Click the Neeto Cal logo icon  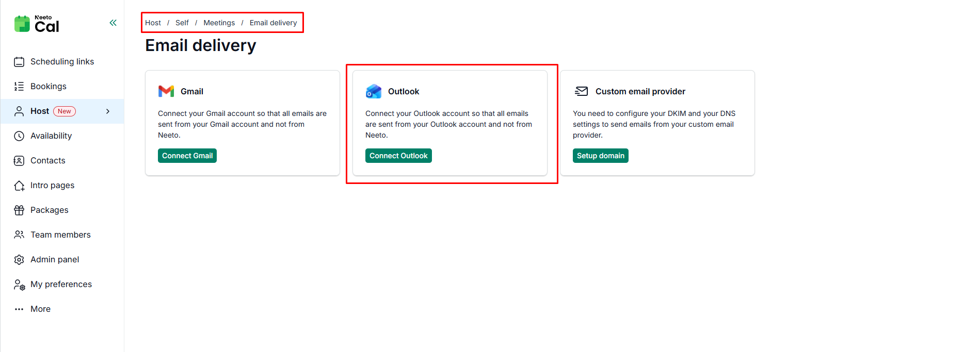22,24
